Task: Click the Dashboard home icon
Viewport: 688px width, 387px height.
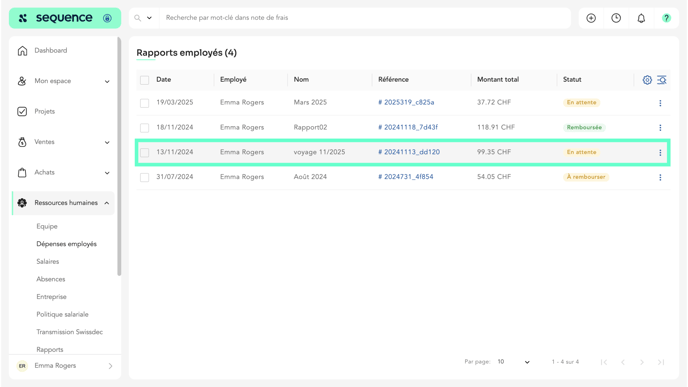Action: pos(22,50)
